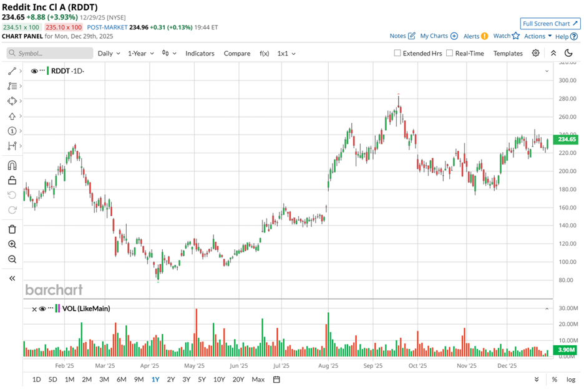The height and width of the screenshot is (392, 584).
Task: Open the Compare menu
Action: tap(237, 53)
